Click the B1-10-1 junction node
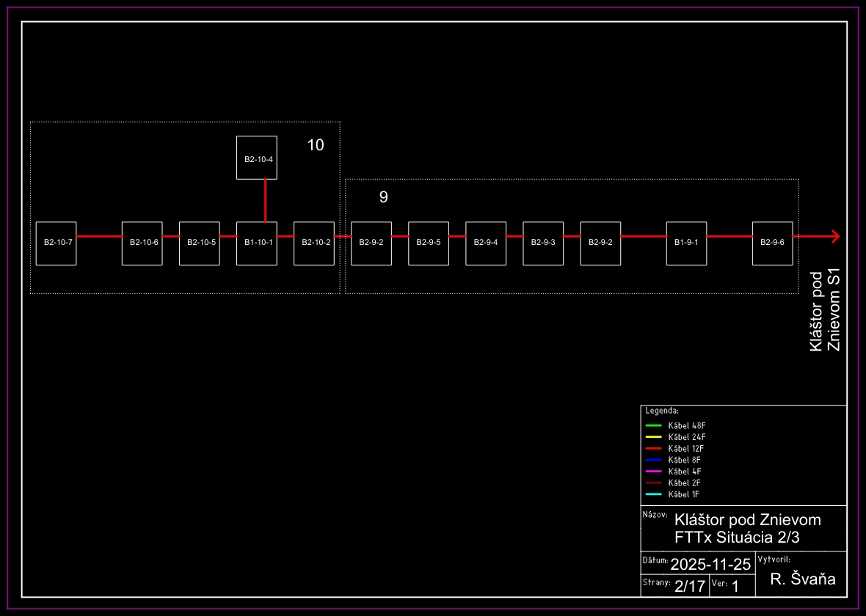This screenshot has height=616, width=866. point(257,243)
